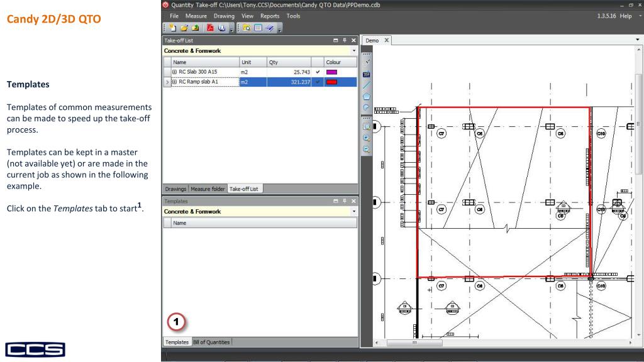Close the Take-off List panel
Viewport: 644px width, 362px height.
pos(353,40)
